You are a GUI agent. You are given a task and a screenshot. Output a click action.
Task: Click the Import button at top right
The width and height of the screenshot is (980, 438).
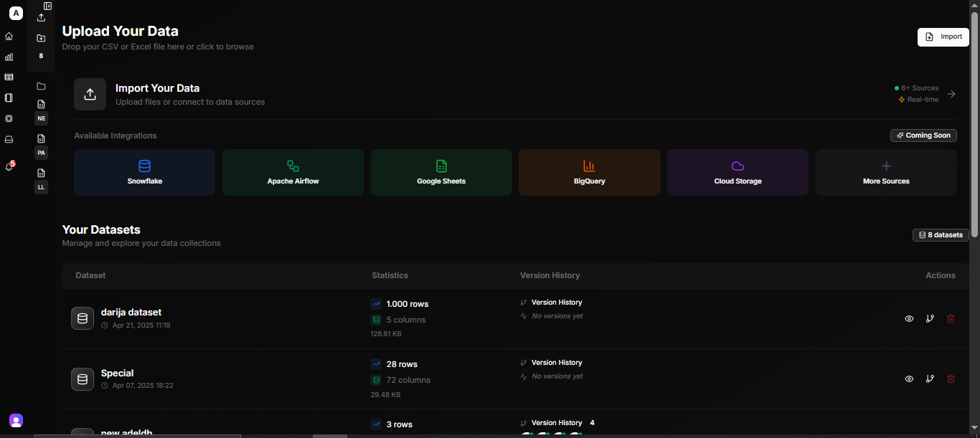(943, 37)
